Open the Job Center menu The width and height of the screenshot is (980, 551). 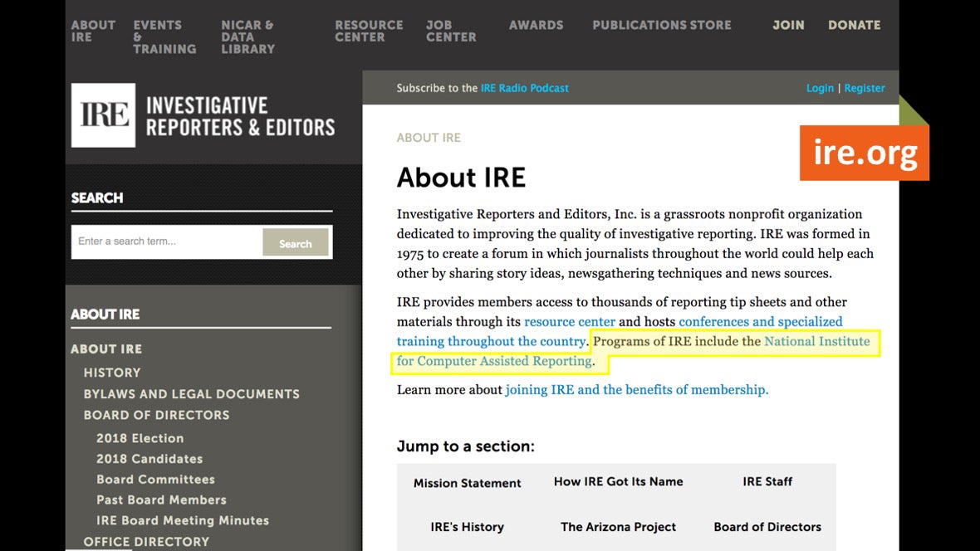click(x=451, y=32)
